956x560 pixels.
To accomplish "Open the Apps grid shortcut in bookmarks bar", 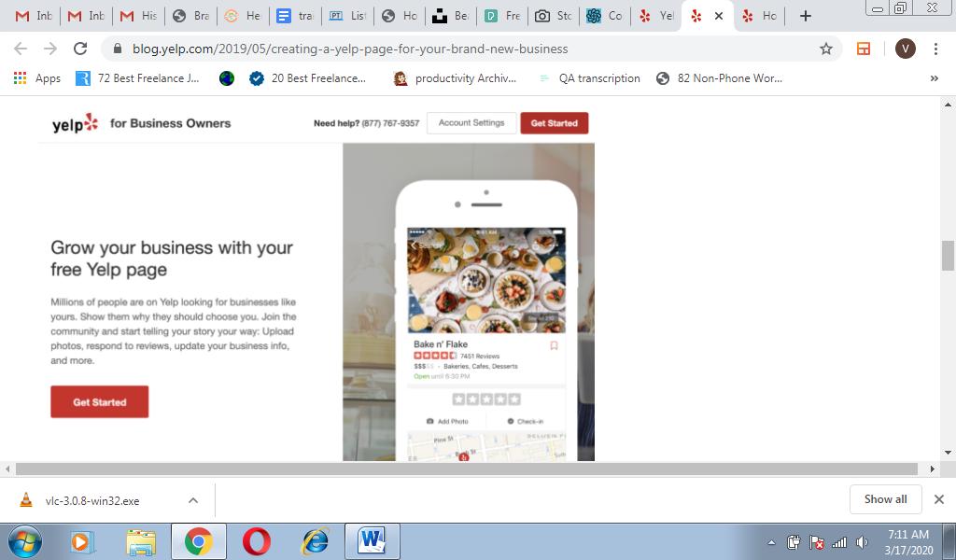I will [x=37, y=78].
